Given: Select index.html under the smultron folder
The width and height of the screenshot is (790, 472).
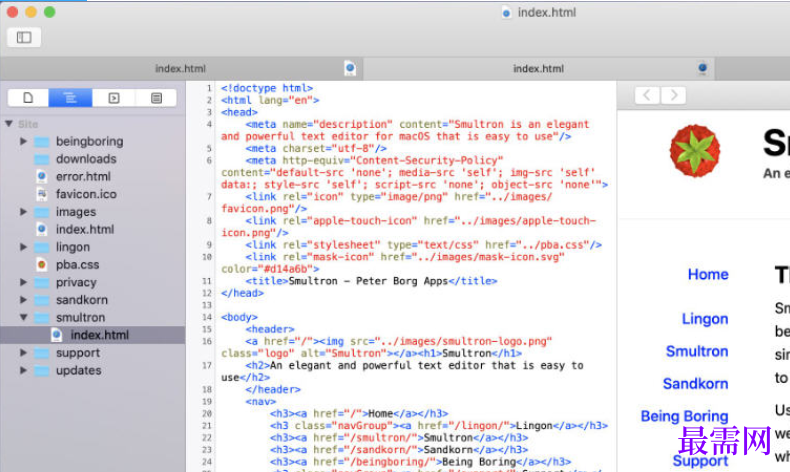Looking at the screenshot, I should click(x=93, y=335).
